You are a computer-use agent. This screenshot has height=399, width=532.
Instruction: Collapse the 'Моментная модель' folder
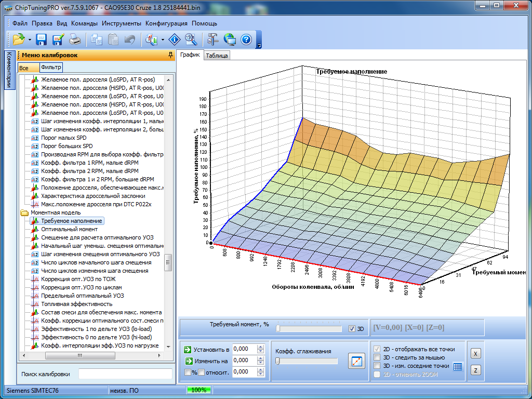point(24,212)
